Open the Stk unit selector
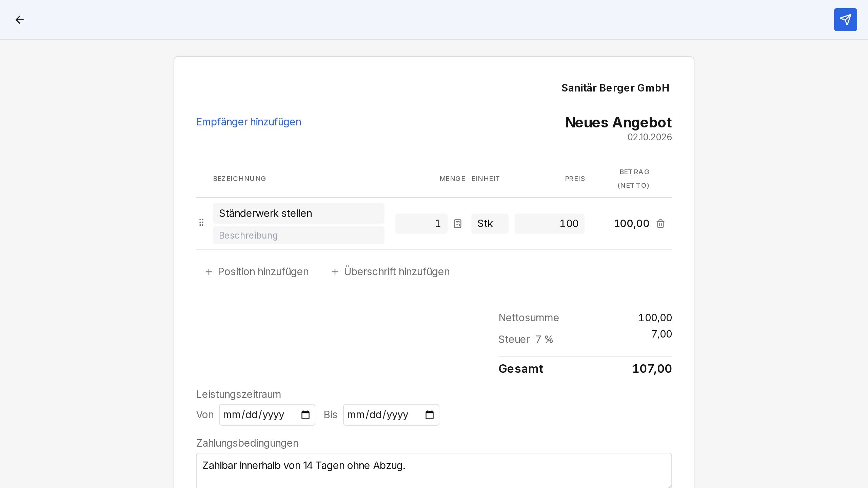868x488 pixels. point(490,224)
